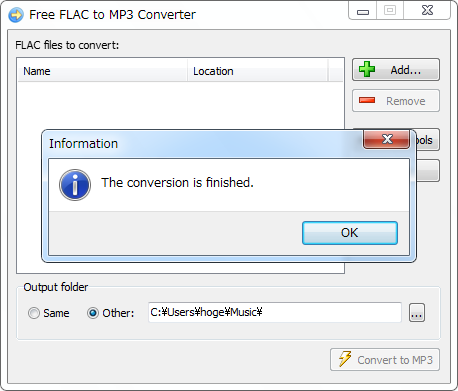
Task: Click the app arrow icon in title bar
Action: click(x=16, y=15)
